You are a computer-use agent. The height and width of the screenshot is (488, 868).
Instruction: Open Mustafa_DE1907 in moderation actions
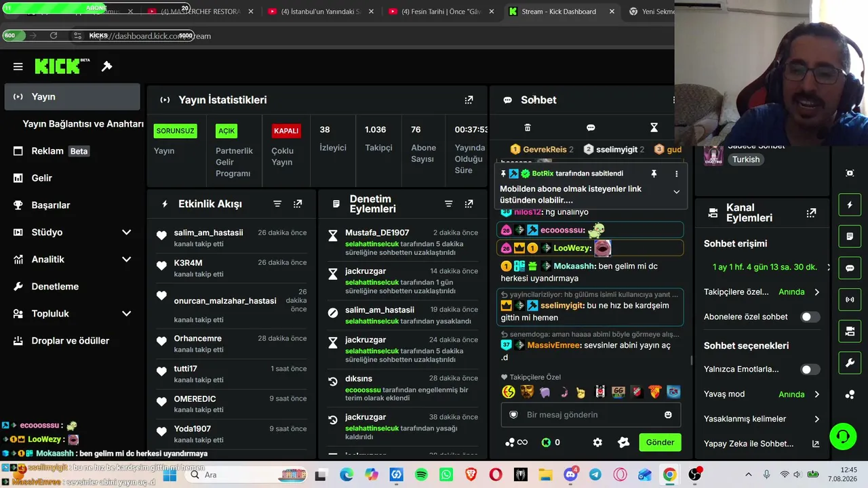(377, 232)
